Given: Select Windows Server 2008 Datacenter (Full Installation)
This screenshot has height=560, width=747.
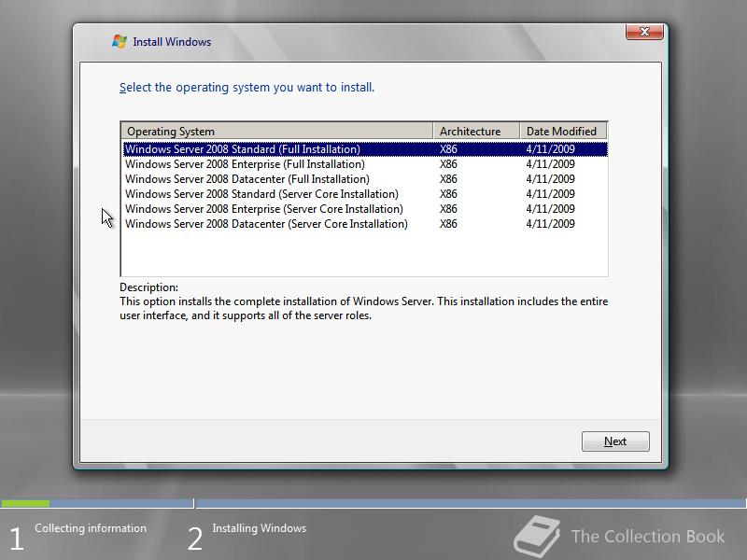Looking at the screenshot, I should (365, 179).
